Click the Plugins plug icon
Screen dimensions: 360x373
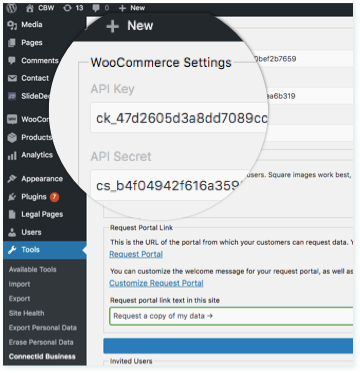tap(12, 197)
